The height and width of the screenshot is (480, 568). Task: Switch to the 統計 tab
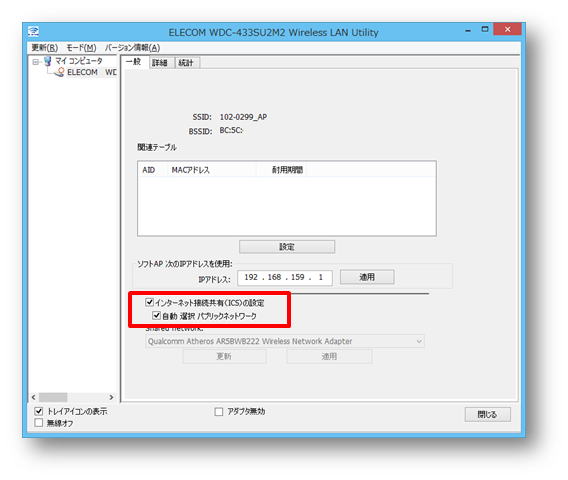tap(187, 63)
